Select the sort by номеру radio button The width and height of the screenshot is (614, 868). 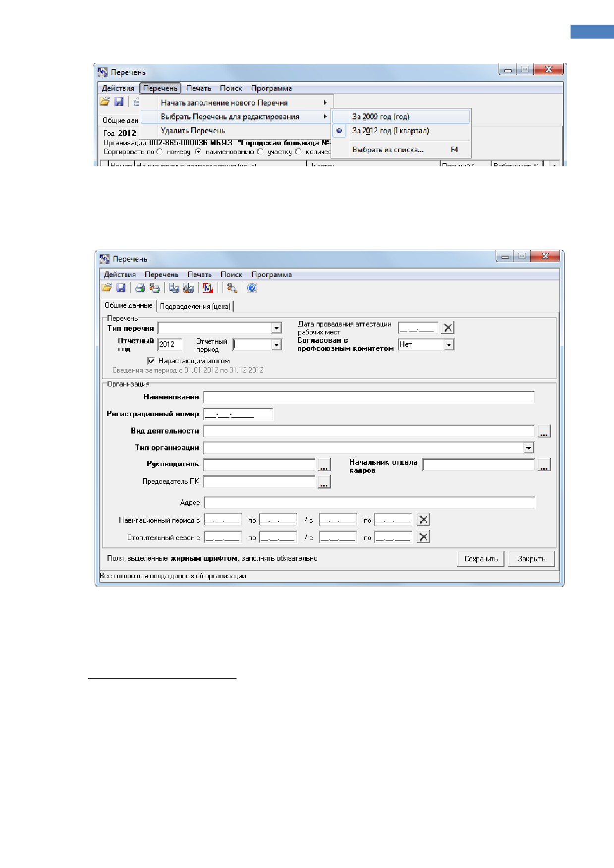pos(160,152)
